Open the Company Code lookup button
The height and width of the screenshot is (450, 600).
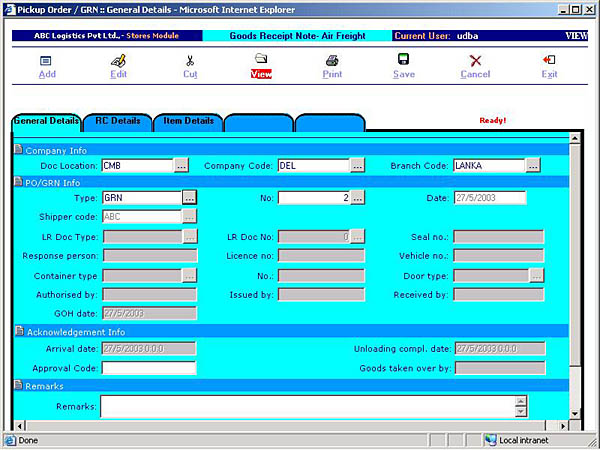point(357,165)
